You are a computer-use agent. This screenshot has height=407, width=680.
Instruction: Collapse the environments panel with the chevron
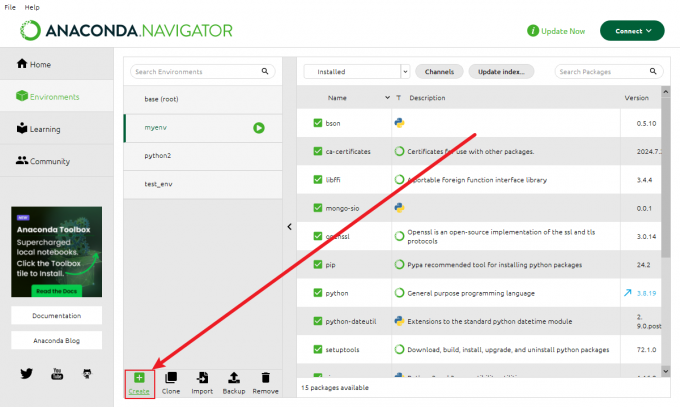pos(289,226)
